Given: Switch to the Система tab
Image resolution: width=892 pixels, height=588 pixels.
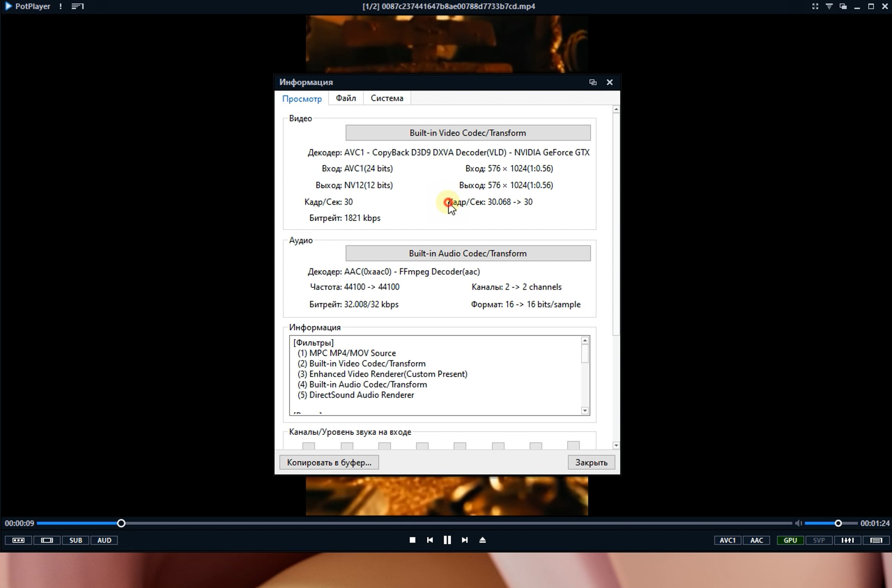Looking at the screenshot, I should 387,98.
